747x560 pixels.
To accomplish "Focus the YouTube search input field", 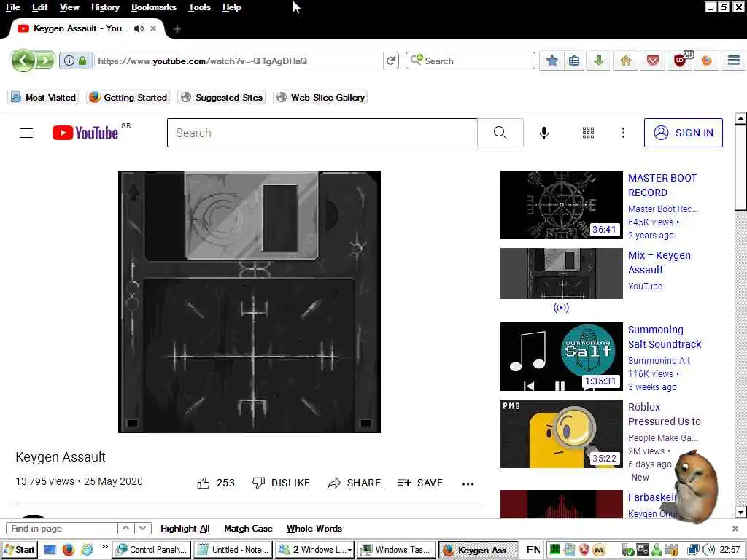I will [x=322, y=133].
